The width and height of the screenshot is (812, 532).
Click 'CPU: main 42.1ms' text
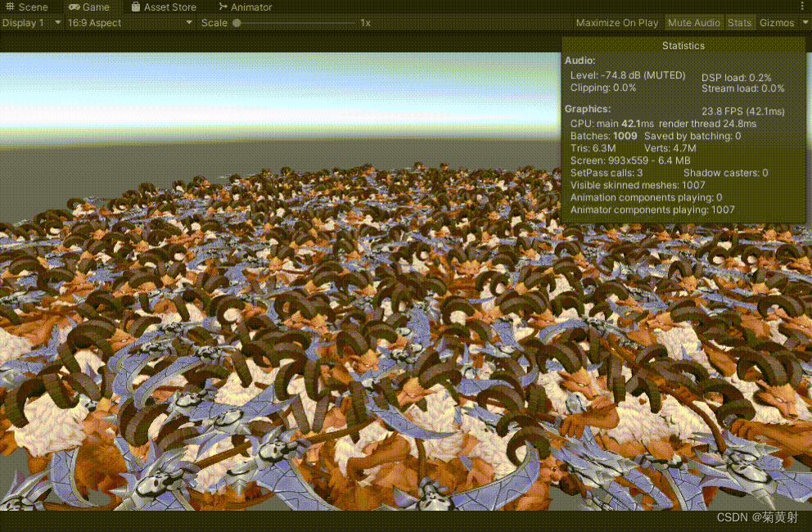tap(612, 124)
